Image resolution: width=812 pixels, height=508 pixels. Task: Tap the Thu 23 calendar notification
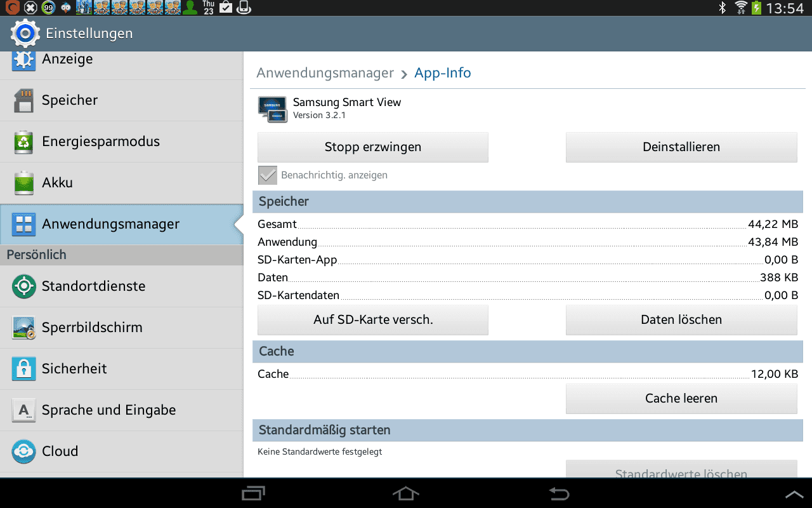point(208,8)
